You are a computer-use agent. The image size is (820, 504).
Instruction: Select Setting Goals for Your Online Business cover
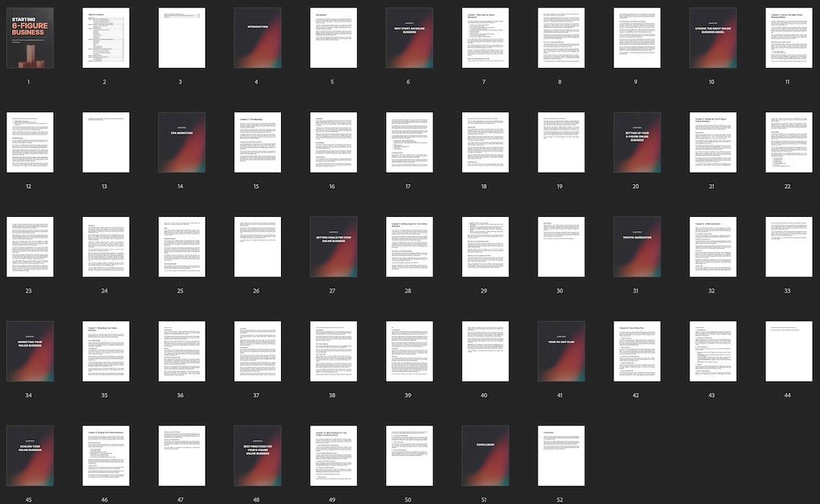coord(333,246)
